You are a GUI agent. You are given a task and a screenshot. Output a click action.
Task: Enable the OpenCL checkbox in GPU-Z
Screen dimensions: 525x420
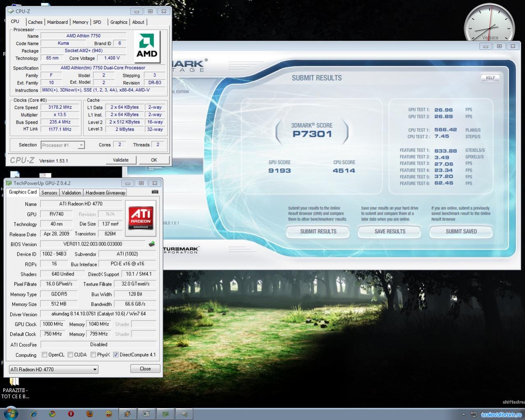[x=45, y=355]
